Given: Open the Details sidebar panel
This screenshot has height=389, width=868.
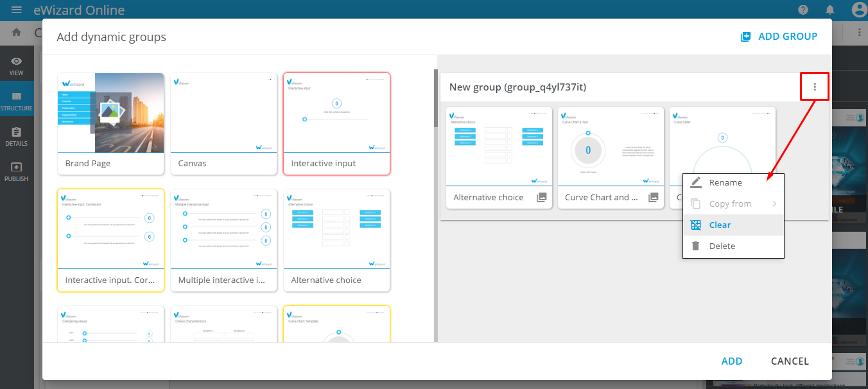Looking at the screenshot, I should coord(17,136).
